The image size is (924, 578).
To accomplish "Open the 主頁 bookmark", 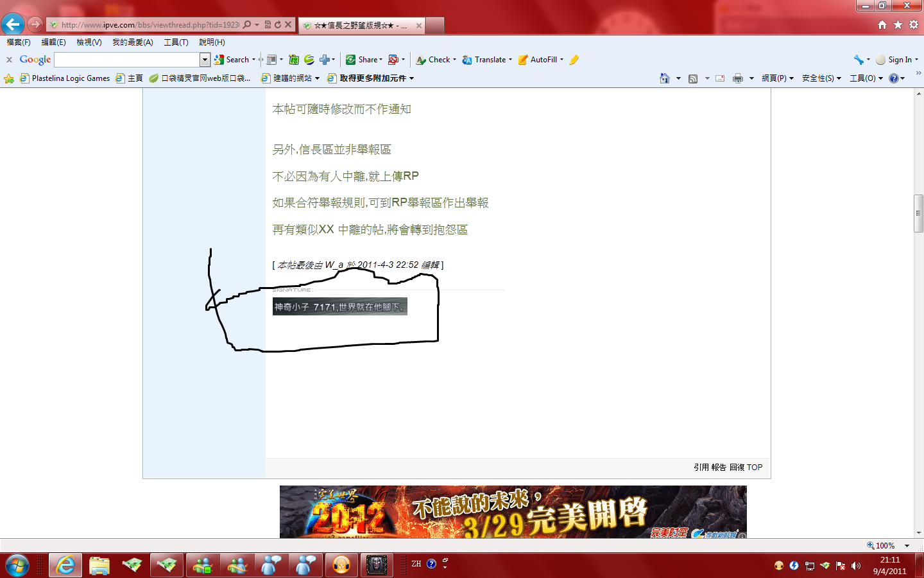I will click(x=129, y=78).
